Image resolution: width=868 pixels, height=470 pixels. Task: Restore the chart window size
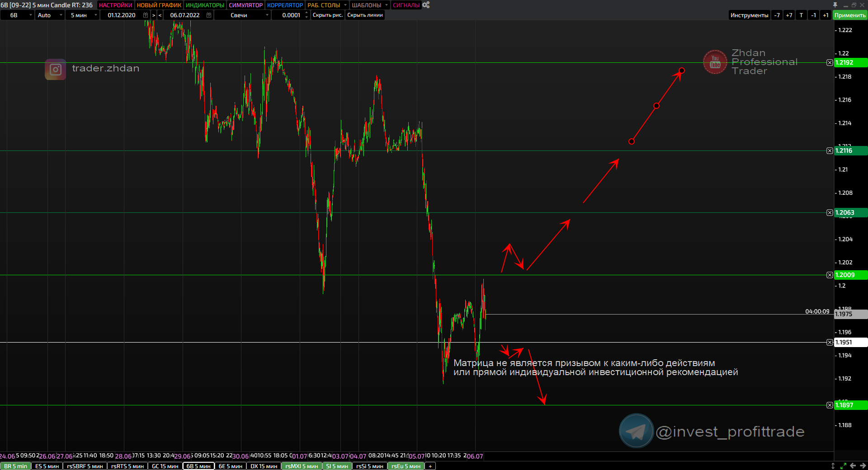point(854,5)
